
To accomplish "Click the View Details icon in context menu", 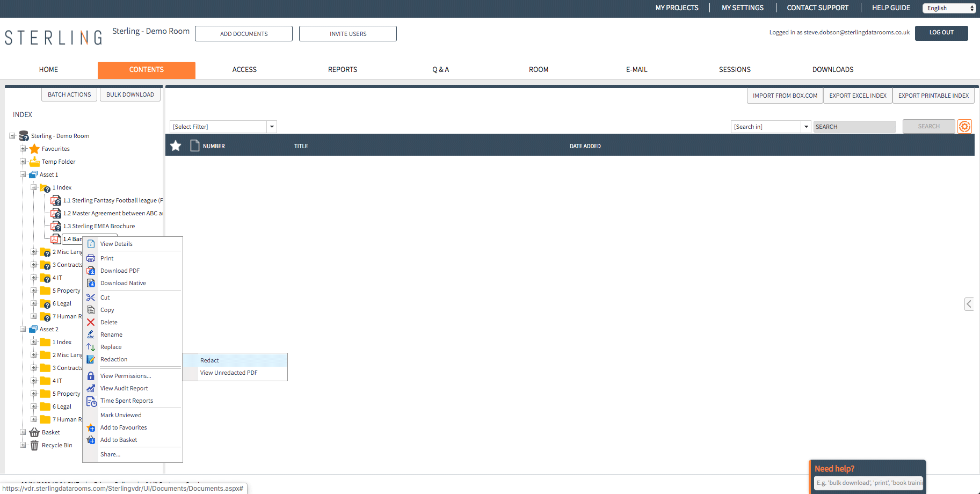I will 91,244.
